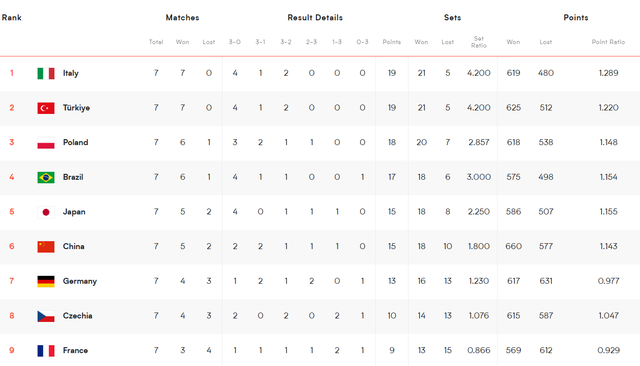Image resolution: width=640 pixels, height=366 pixels.
Task: Click the Italy flag icon
Action: (x=46, y=73)
